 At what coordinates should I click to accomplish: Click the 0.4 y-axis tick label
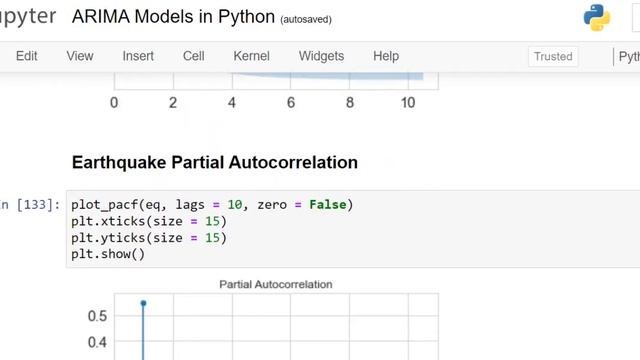click(97, 342)
